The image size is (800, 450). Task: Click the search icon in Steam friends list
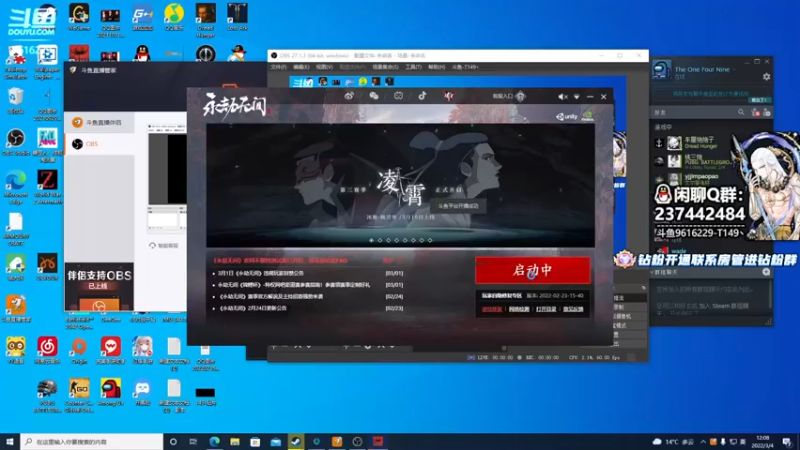click(741, 112)
